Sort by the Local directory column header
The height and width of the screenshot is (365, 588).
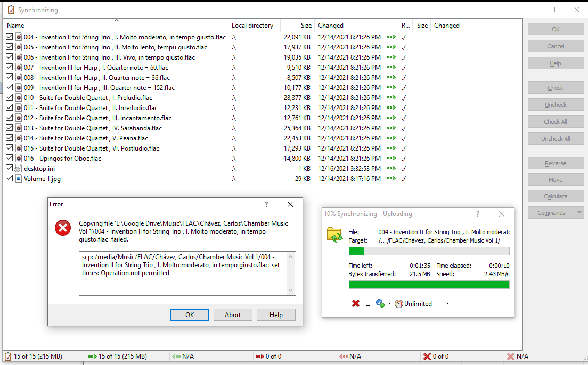[x=252, y=26]
